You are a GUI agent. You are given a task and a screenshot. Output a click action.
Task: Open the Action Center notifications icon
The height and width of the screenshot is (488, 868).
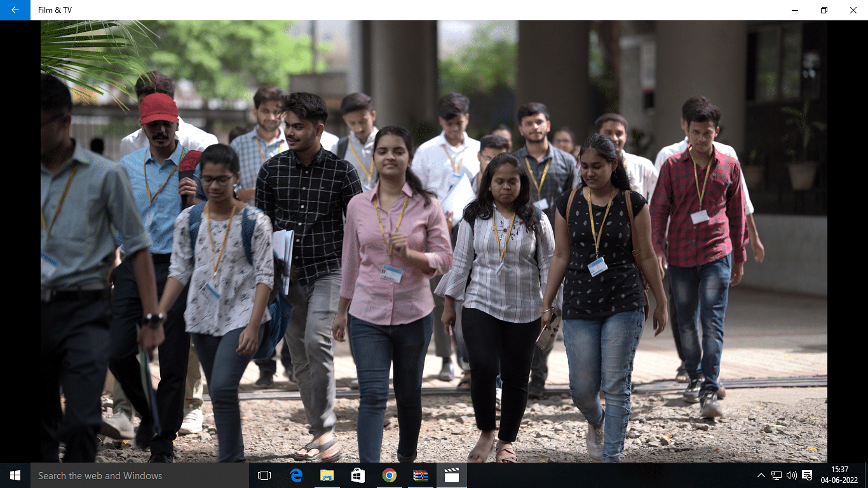[x=807, y=475]
